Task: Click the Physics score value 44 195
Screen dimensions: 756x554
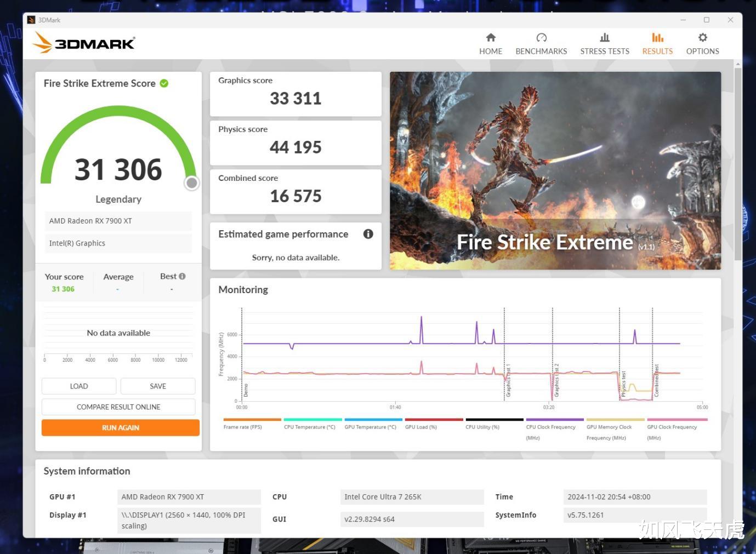Action: point(295,147)
